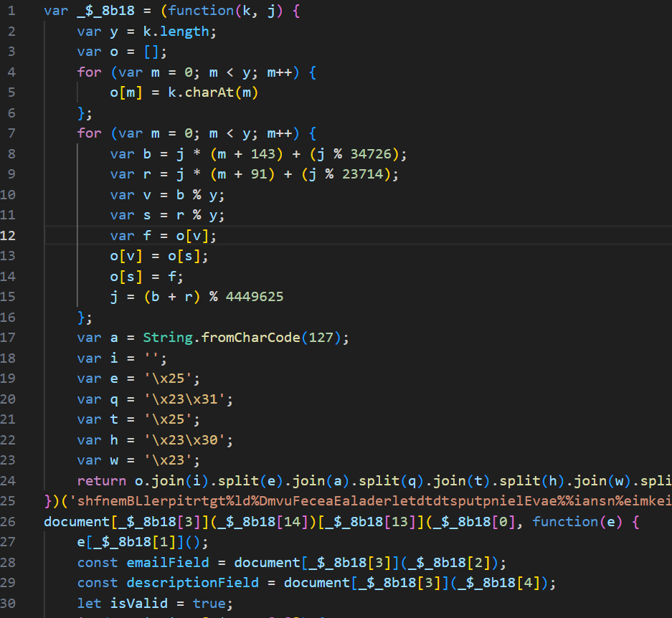The height and width of the screenshot is (618, 672).
Task: Click '(b + r)' on line 15
Action: pyautogui.click(x=171, y=297)
